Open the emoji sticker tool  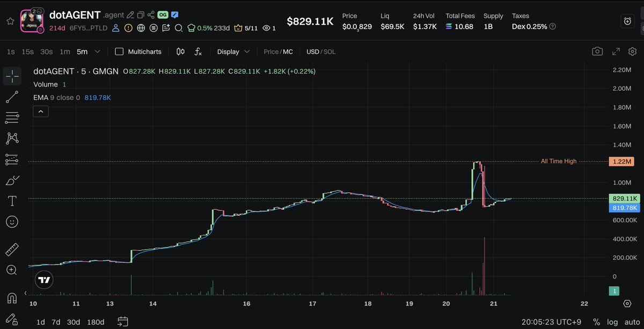tap(12, 222)
